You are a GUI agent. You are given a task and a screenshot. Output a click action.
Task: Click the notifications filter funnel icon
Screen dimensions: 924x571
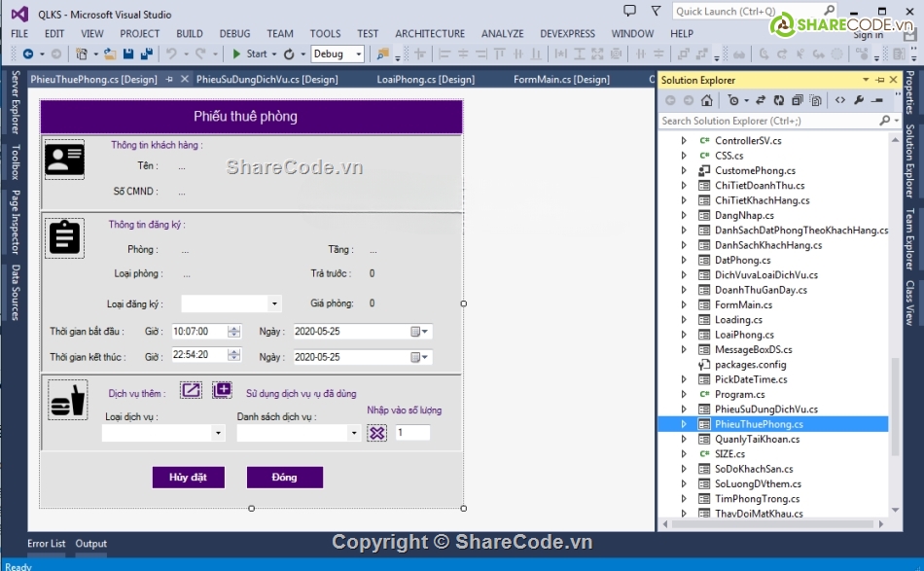coord(656,11)
